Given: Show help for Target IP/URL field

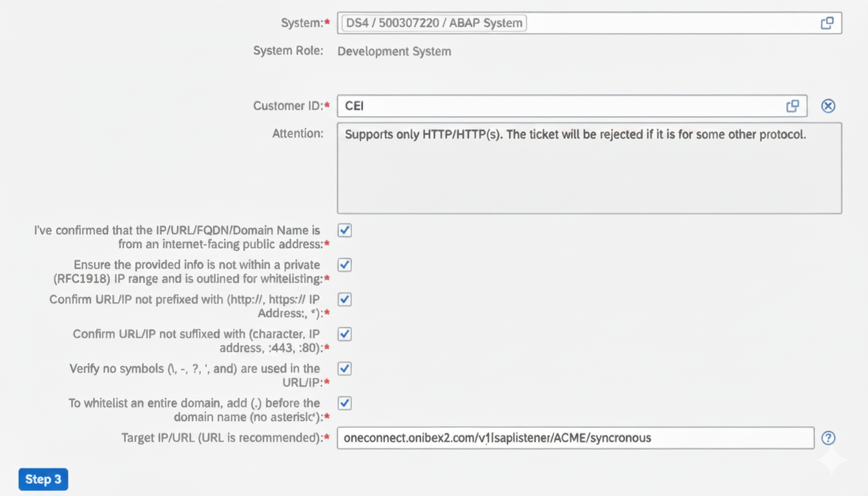Looking at the screenshot, I should pyautogui.click(x=828, y=438).
